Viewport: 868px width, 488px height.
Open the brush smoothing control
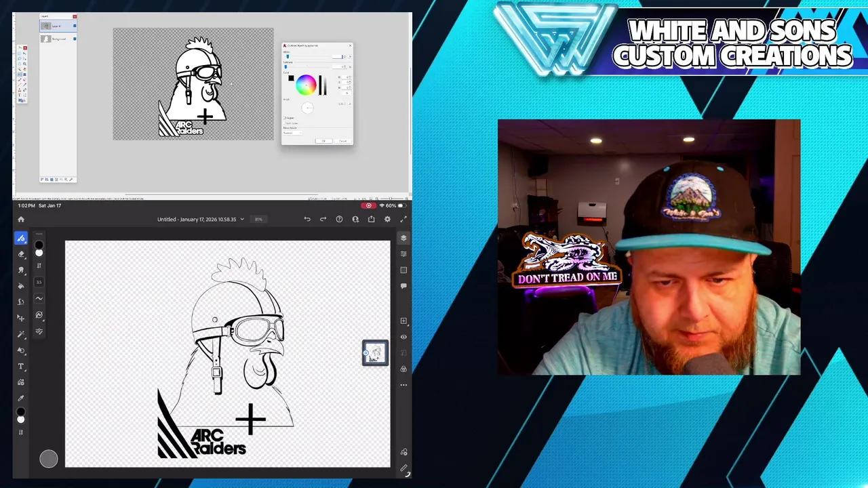[x=39, y=299]
